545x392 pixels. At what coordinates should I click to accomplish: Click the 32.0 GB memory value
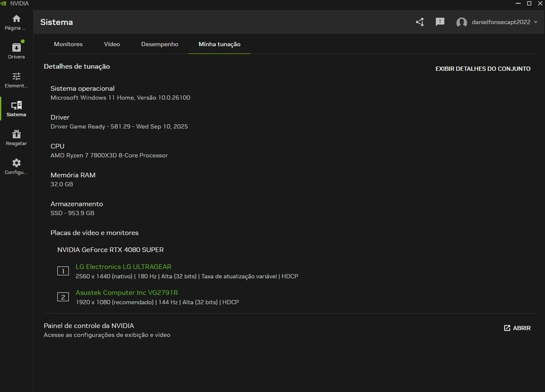click(x=62, y=184)
